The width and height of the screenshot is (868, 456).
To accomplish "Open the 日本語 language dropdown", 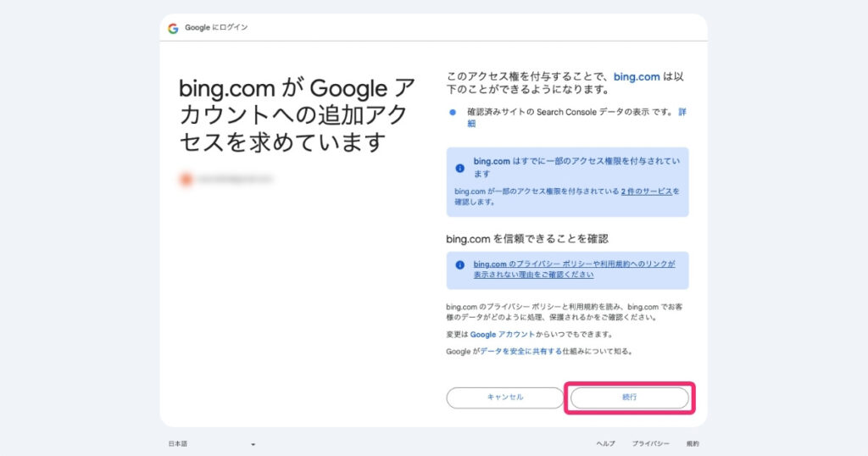I will [x=211, y=444].
